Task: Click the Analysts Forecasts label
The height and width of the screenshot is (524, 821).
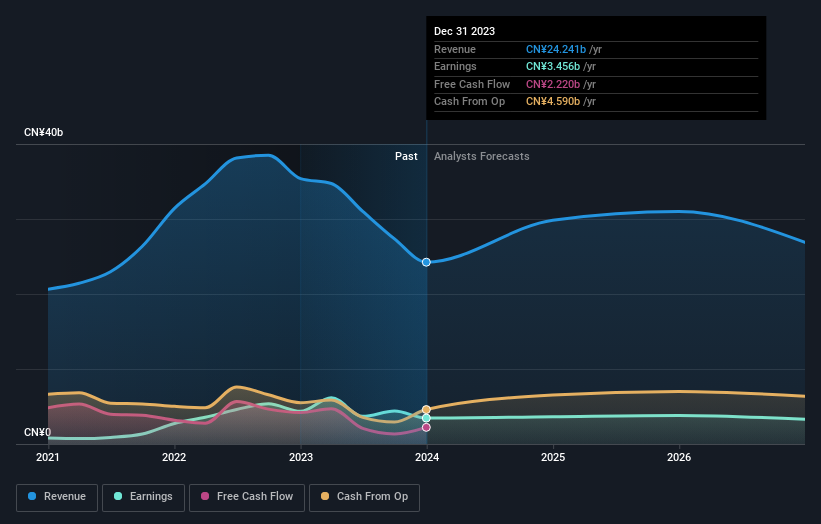Action: [482, 156]
